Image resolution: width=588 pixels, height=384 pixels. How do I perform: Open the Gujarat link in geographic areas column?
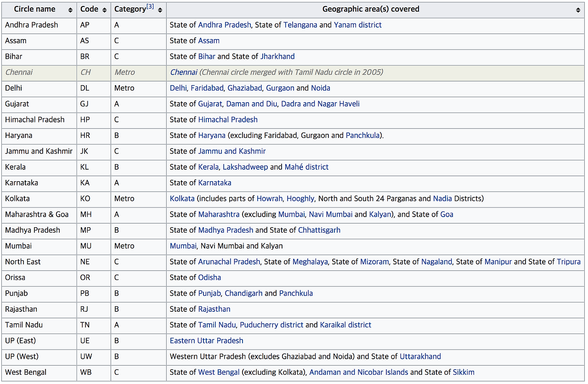pos(210,104)
